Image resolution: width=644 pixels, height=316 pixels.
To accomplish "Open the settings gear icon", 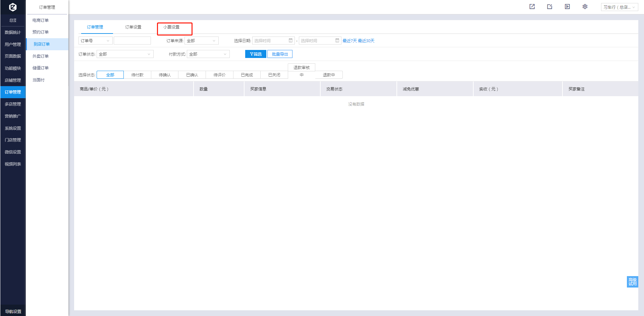I will [x=585, y=7].
